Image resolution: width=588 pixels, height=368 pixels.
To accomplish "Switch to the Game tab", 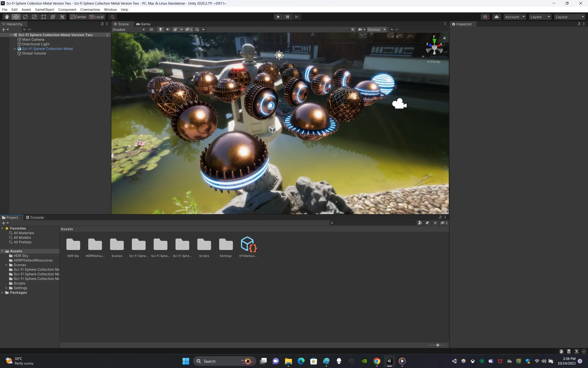I will tap(143, 24).
